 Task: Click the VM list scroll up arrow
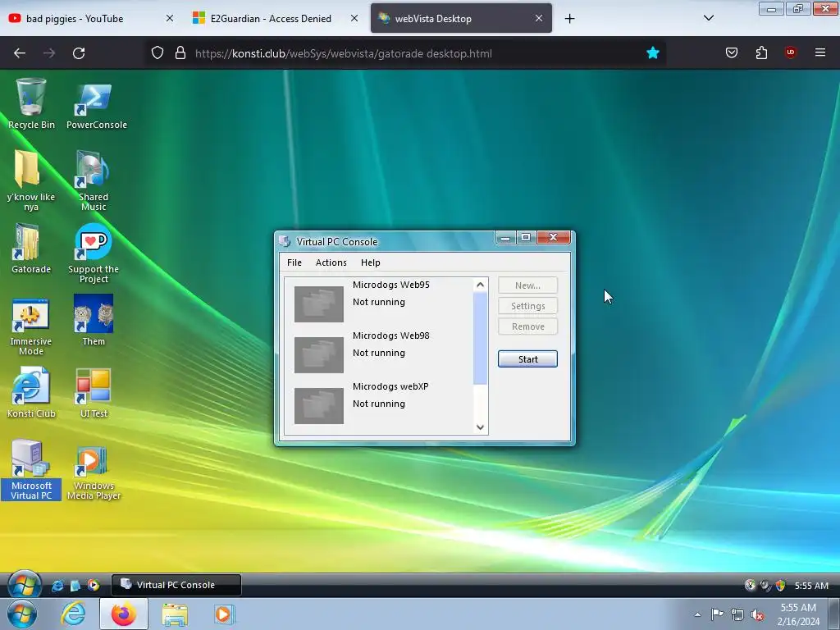pyautogui.click(x=480, y=285)
